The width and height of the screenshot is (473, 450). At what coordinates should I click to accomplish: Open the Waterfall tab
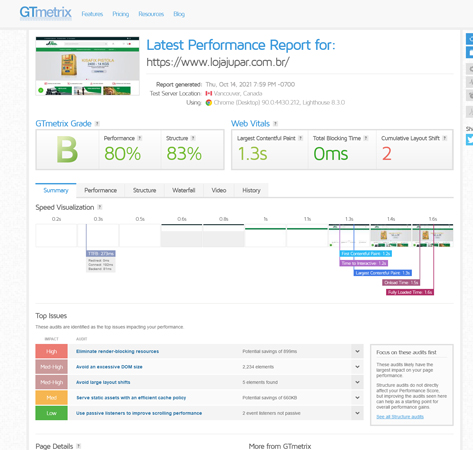[x=184, y=190]
